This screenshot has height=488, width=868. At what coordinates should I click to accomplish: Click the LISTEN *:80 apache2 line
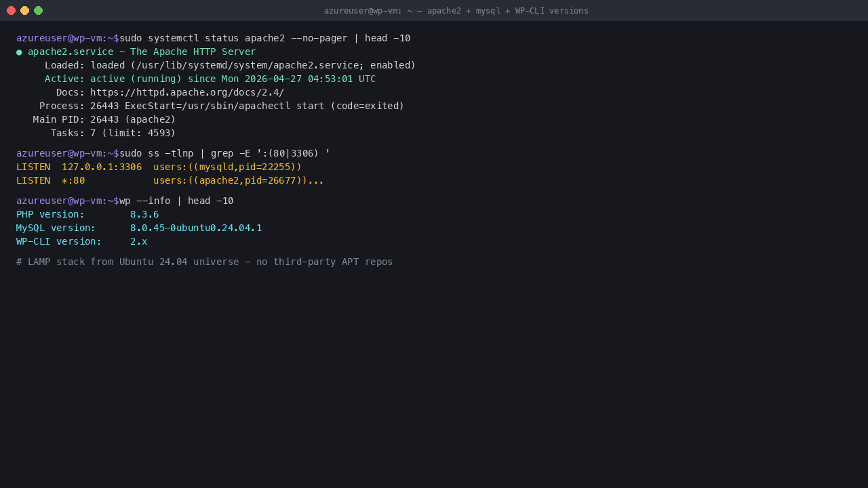[x=170, y=180]
